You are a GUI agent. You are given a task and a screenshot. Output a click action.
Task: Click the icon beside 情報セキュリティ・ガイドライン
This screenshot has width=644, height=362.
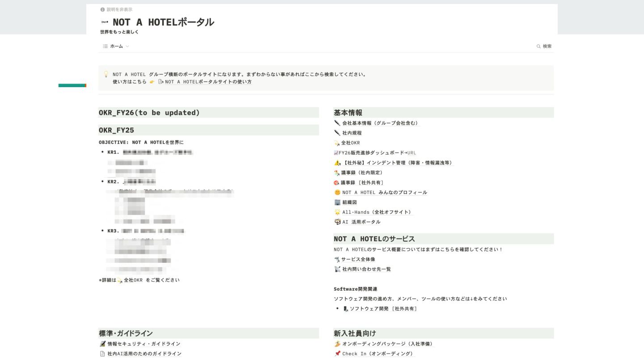102,344
